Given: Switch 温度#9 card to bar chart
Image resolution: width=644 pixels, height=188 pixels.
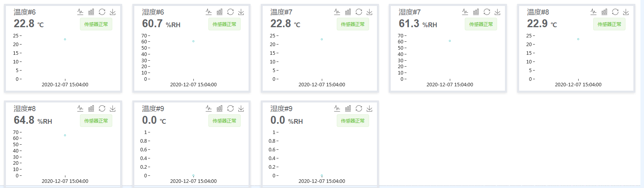Looking at the screenshot, I should click(219, 108).
